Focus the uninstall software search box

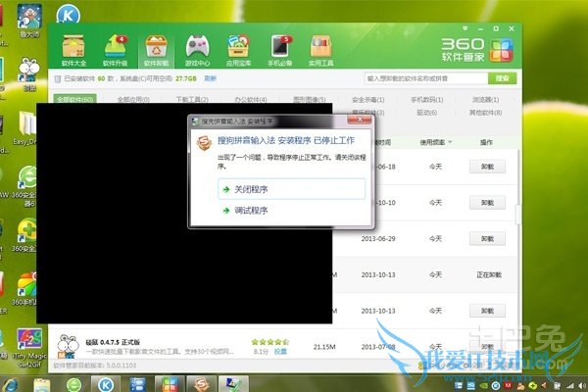tap(425, 78)
